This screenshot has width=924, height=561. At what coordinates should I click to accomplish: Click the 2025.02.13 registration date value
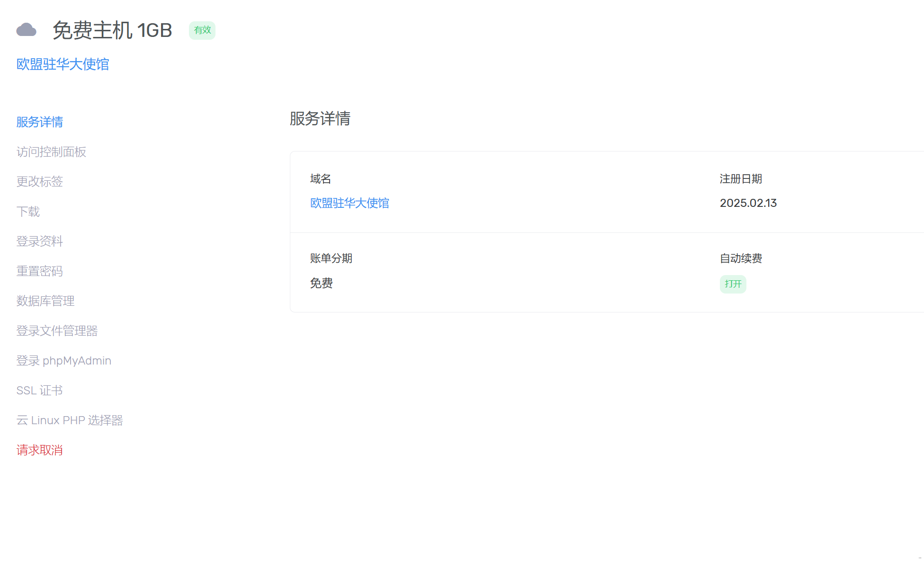click(748, 203)
